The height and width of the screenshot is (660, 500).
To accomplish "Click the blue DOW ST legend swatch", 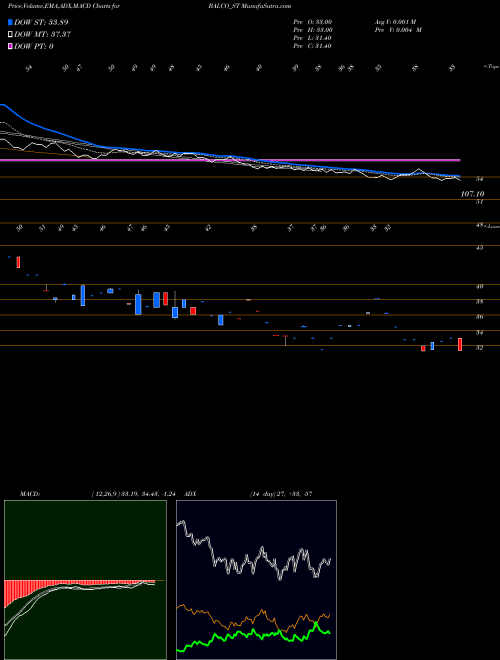I will click(10, 22).
